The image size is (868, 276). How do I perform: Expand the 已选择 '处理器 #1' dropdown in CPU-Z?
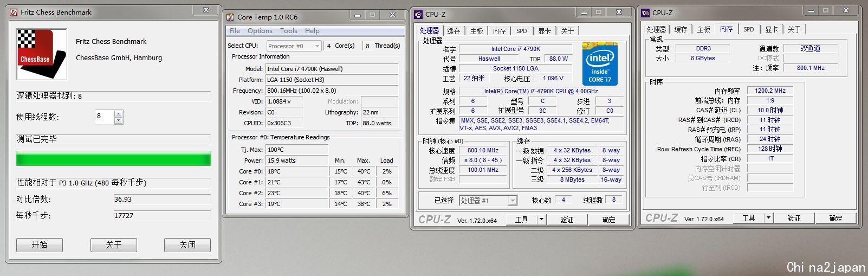click(512, 201)
